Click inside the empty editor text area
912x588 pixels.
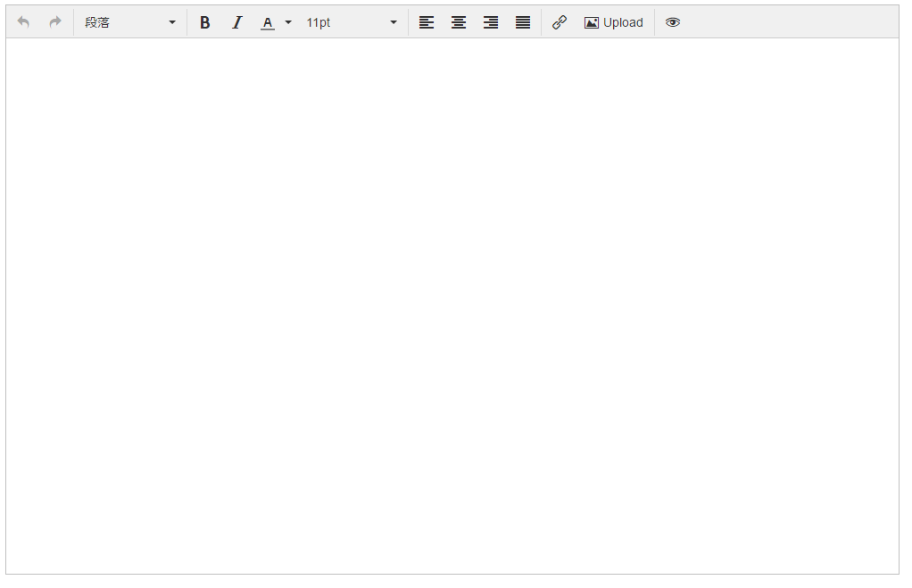(452, 306)
